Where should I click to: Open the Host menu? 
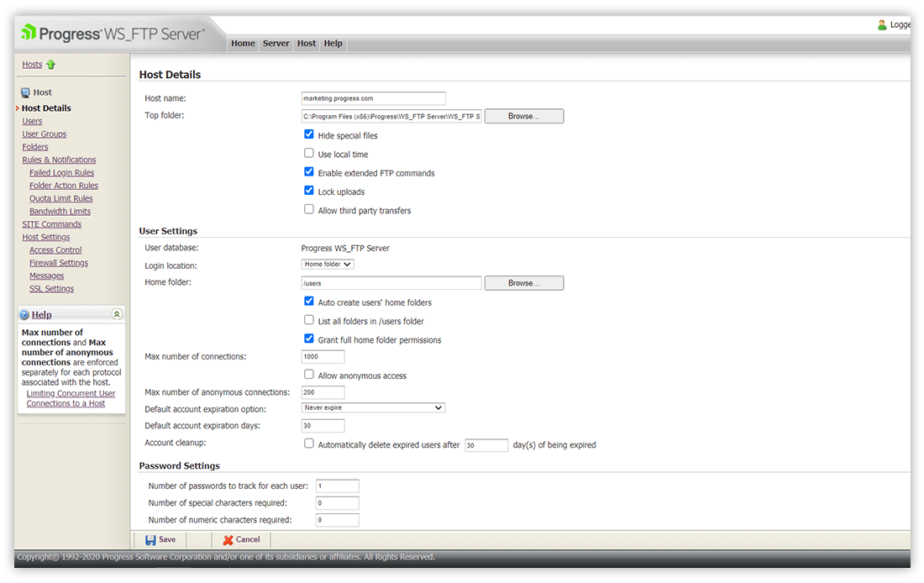click(x=307, y=43)
